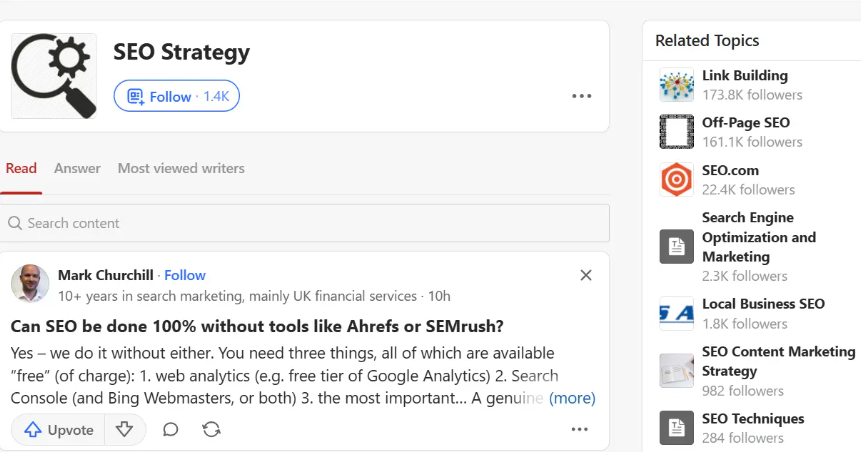Screen dimensions: 861x452
Task: Click the Local Business SEO topic icon
Action: coord(677,313)
